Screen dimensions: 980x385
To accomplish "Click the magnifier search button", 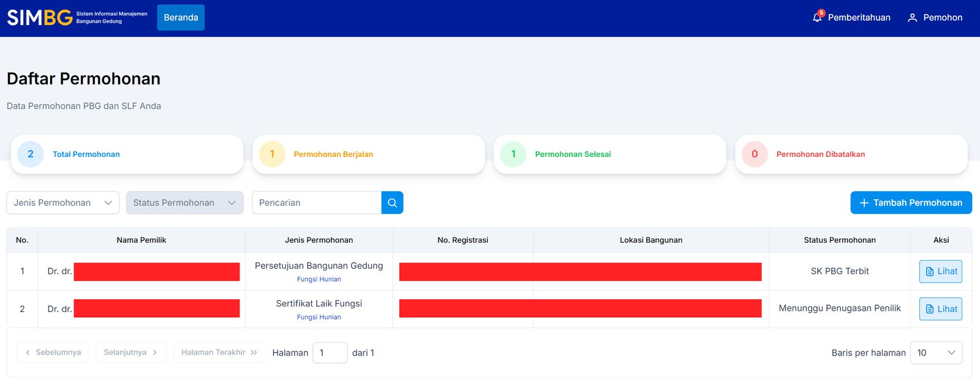I will coord(392,203).
